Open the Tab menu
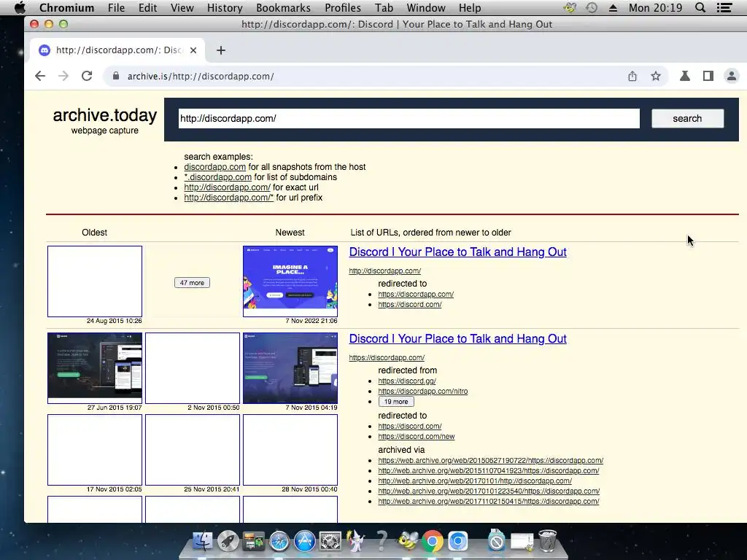The width and height of the screenshot is (747, 560). coord(384,7)
